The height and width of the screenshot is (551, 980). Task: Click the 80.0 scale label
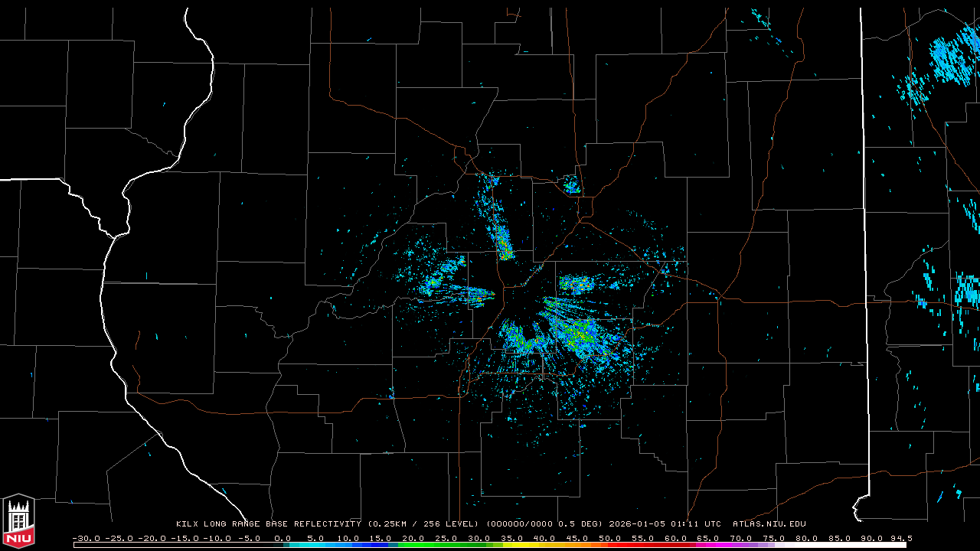pos(807,538)
